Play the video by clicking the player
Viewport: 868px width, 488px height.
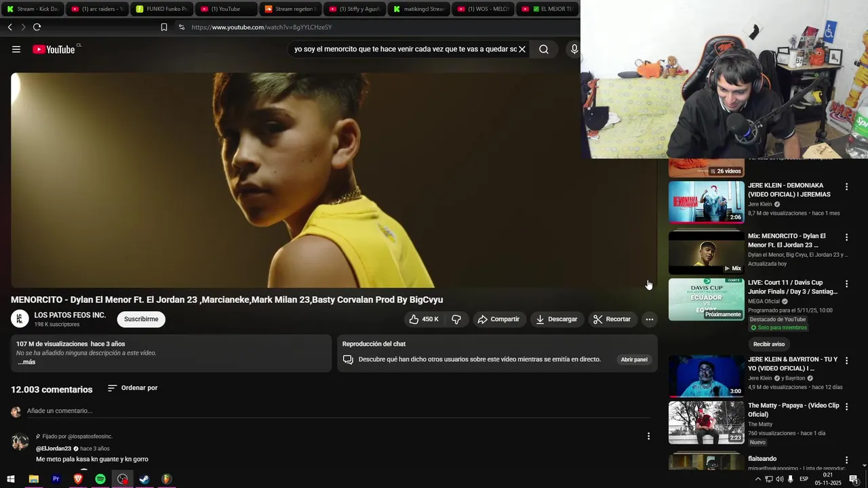tap(334, 180)
